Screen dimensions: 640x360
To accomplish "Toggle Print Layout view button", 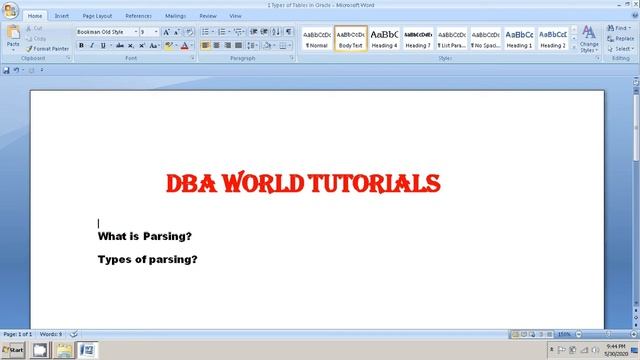I will [x=515, y=334].
